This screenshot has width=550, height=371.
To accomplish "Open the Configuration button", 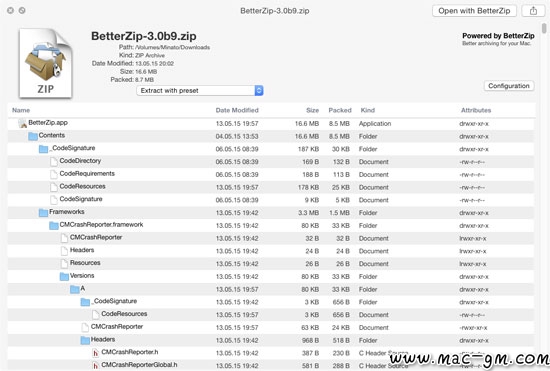I will [x=509, y=86].
